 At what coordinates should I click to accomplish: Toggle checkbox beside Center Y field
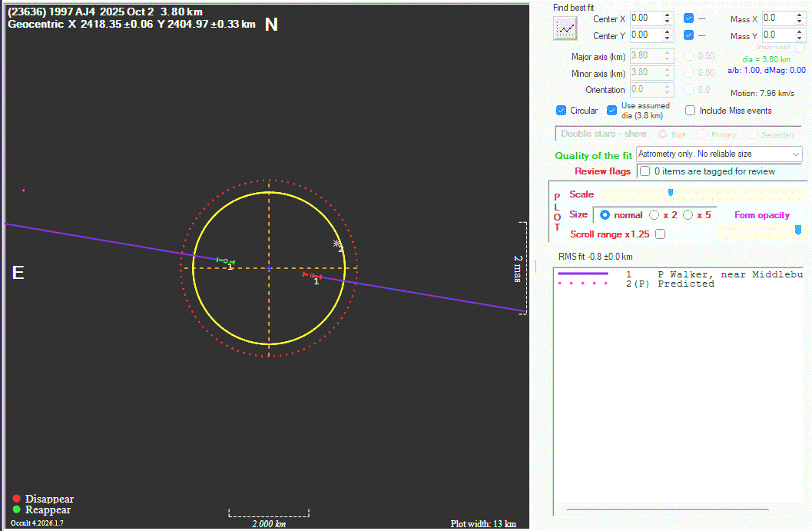tap(689, 35)
